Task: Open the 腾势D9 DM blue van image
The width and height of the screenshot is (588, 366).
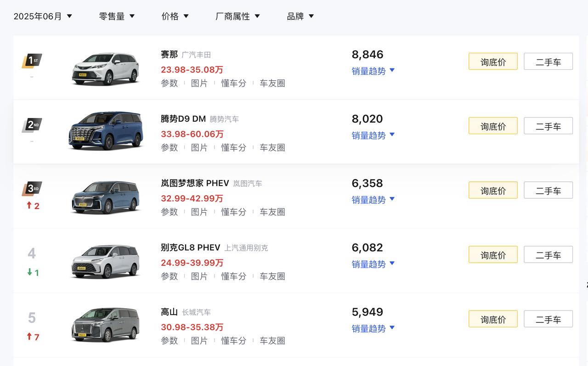Action: pos(106,130)
